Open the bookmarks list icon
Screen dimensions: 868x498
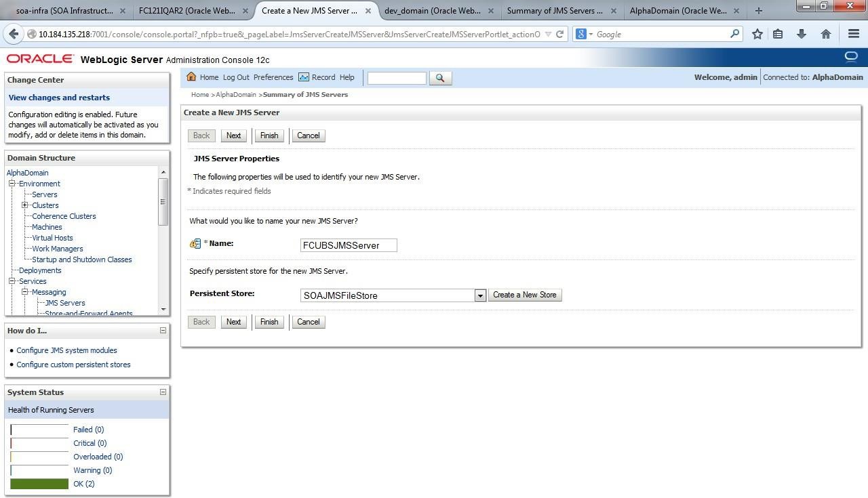pos(778,34)
